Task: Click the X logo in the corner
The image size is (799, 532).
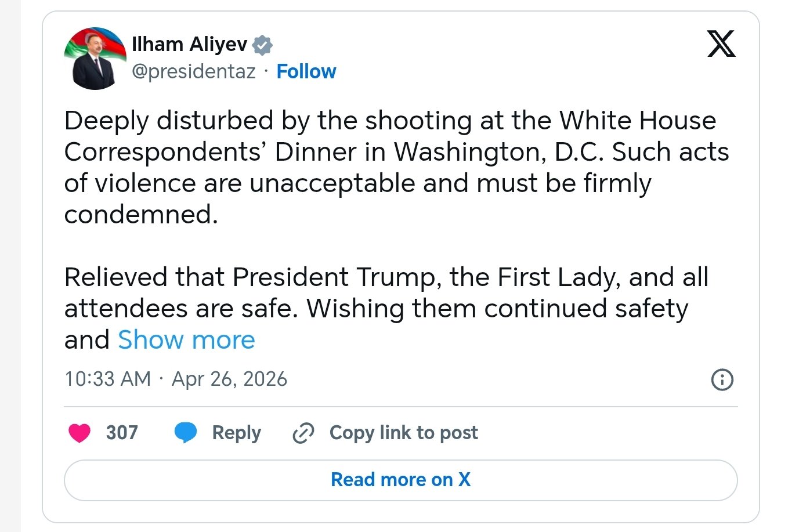Action: 721,44
